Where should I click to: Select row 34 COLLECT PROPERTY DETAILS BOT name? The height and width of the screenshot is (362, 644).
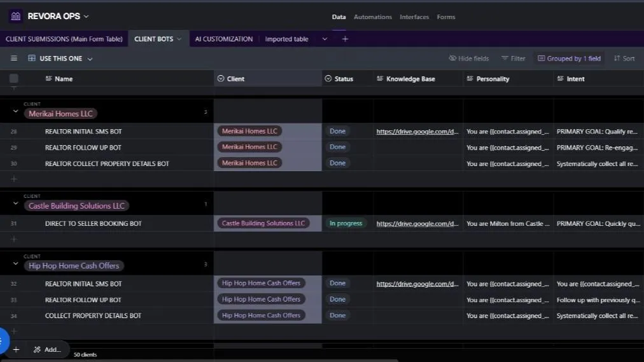coord(93,316)
